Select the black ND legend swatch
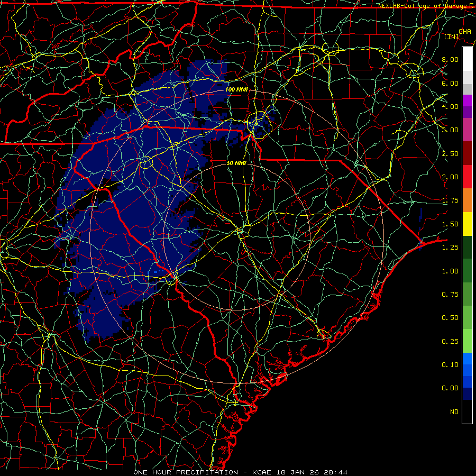 click(x=467, y=411)
